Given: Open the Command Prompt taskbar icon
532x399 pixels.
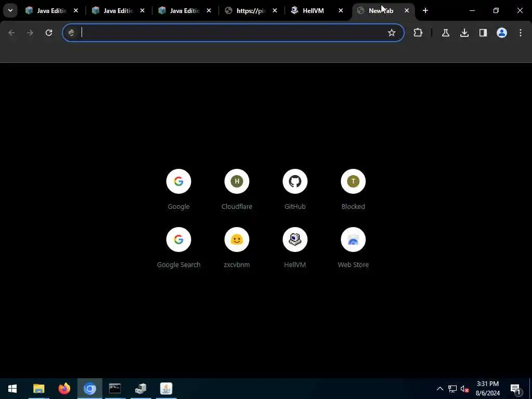Looking at the screenshot, I should pyautogui.click(x=115, y=389).
